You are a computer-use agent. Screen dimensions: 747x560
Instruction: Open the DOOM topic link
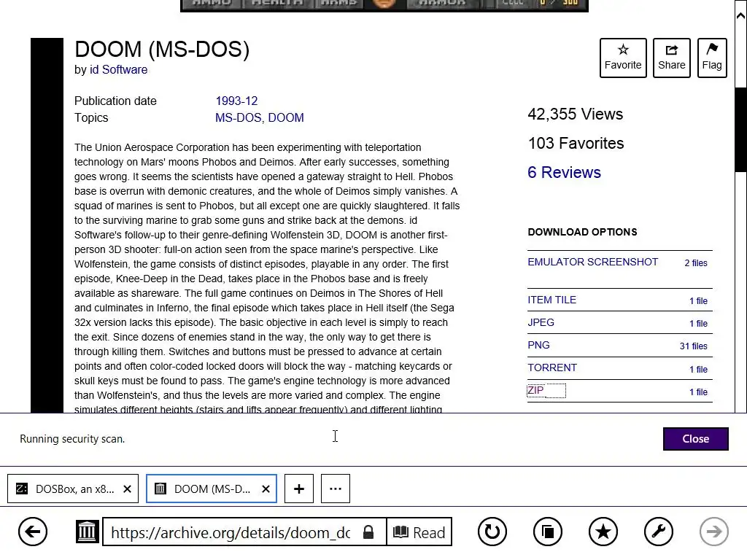click(286, 117)
